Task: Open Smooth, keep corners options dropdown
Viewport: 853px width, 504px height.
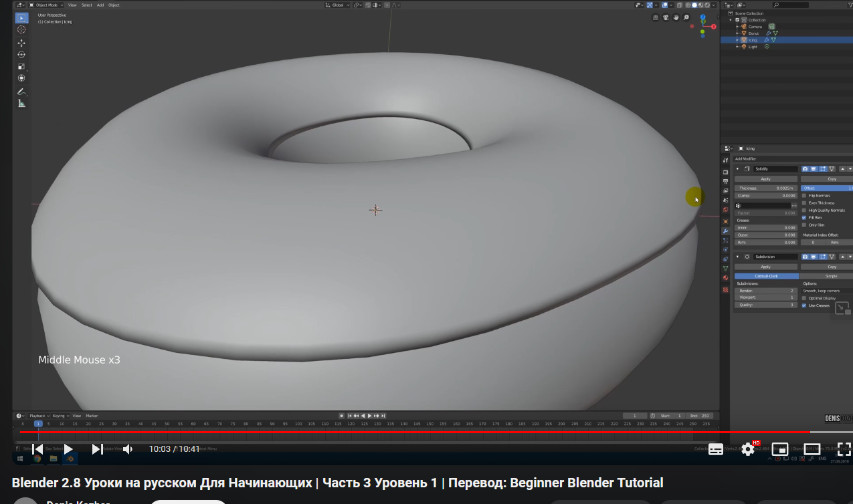Action: [x=827, y=291]
